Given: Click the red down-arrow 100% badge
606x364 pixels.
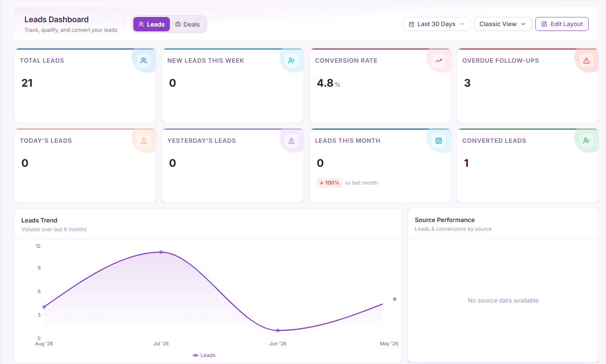Looking at the screenshot, I should pos(329,183).
